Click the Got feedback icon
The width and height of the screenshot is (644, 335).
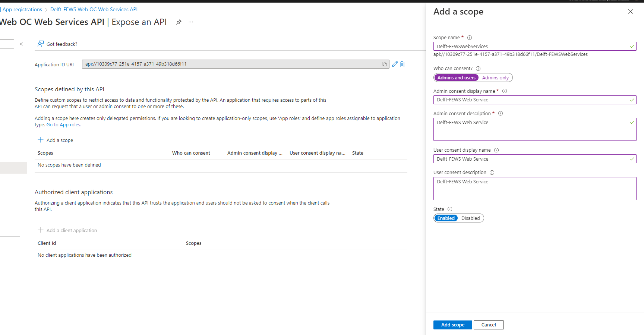coord(41,44)
